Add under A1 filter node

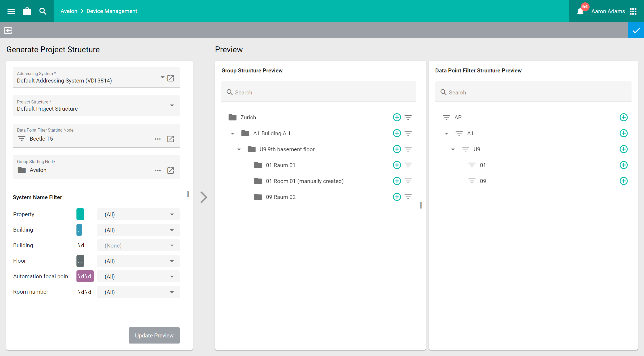click(624, 133)
